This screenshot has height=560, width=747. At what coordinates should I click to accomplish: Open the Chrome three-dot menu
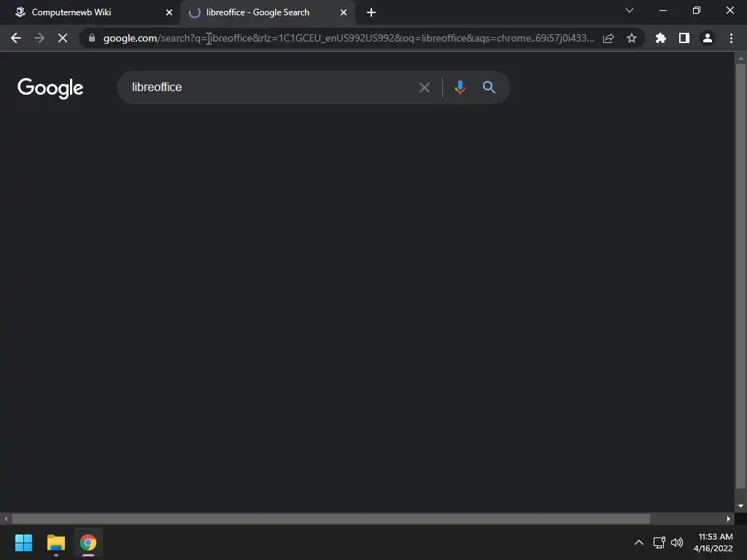(x=731, y=38)
